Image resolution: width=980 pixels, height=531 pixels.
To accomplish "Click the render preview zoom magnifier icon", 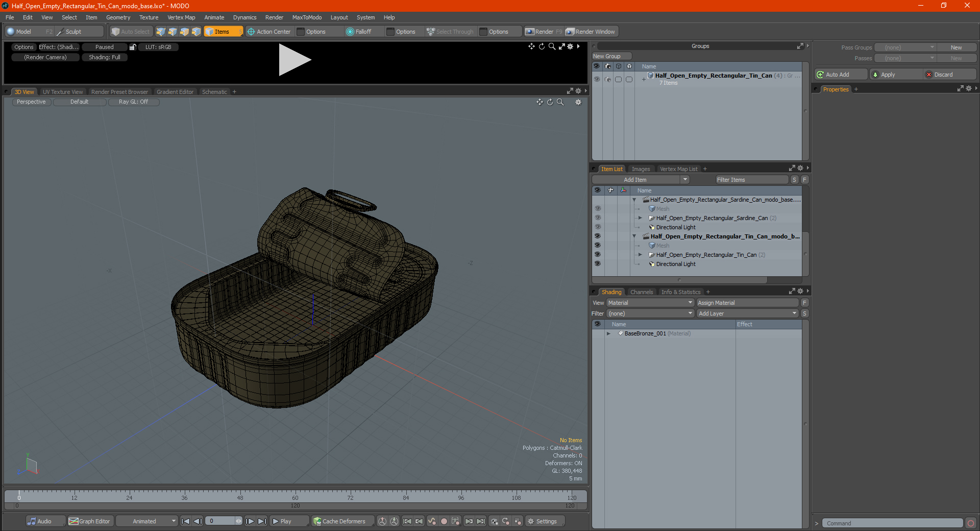I will [x=552, y=46].
